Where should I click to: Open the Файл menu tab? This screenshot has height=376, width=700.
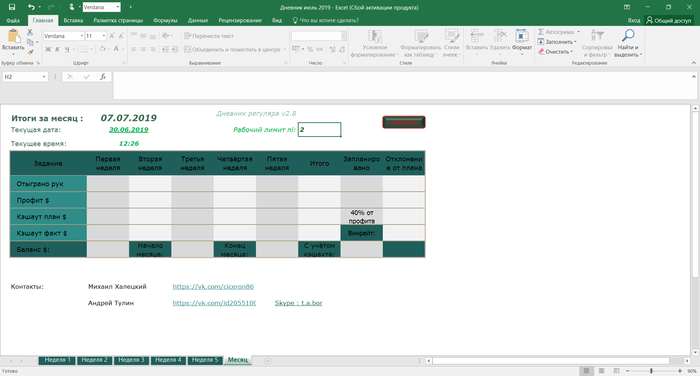click(13, 20)
